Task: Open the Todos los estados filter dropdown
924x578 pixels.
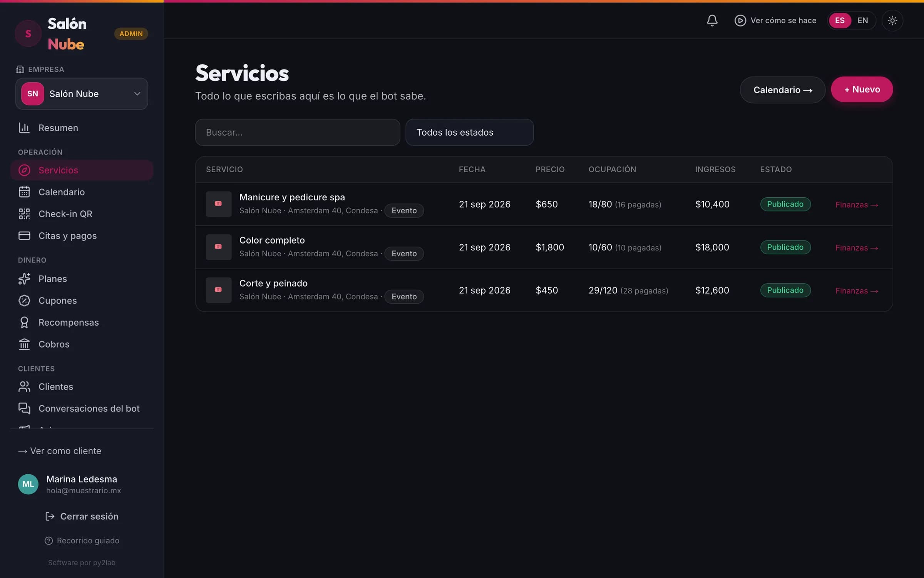Action: 469,132
